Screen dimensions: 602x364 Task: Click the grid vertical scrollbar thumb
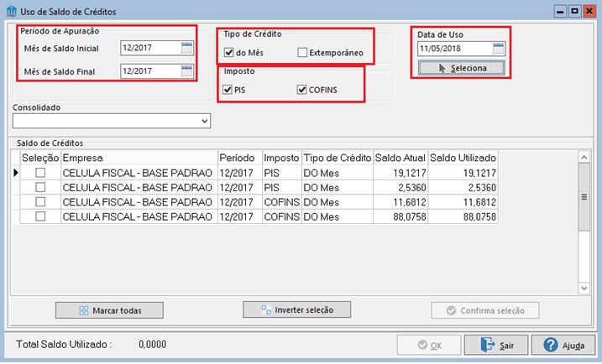(584, 197)
